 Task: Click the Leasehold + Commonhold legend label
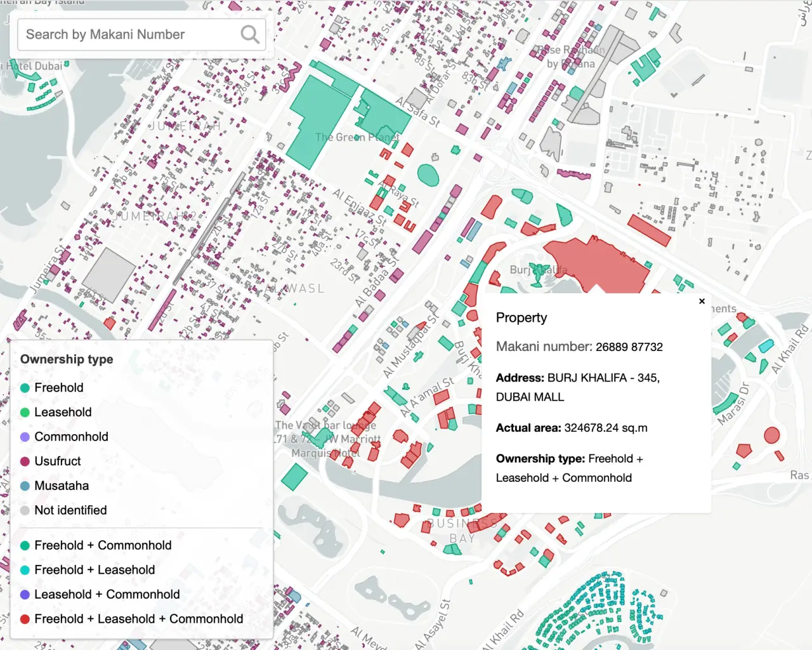click(107, 594)
